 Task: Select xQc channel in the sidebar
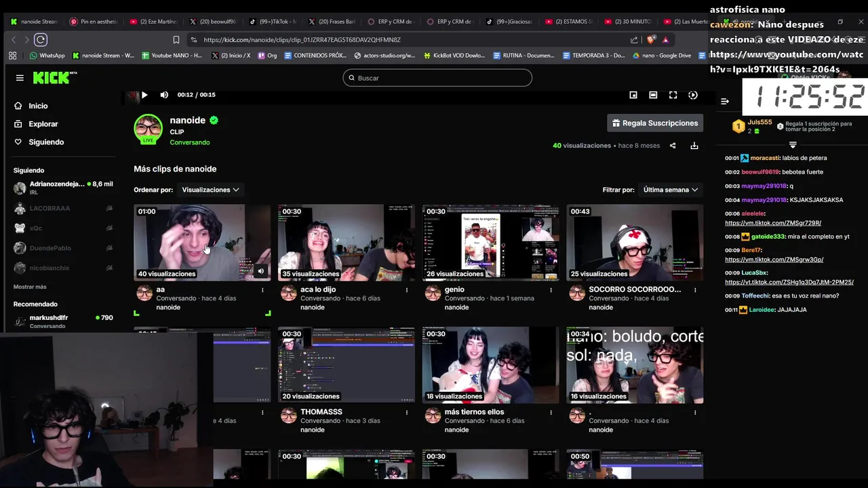(63, 228)
